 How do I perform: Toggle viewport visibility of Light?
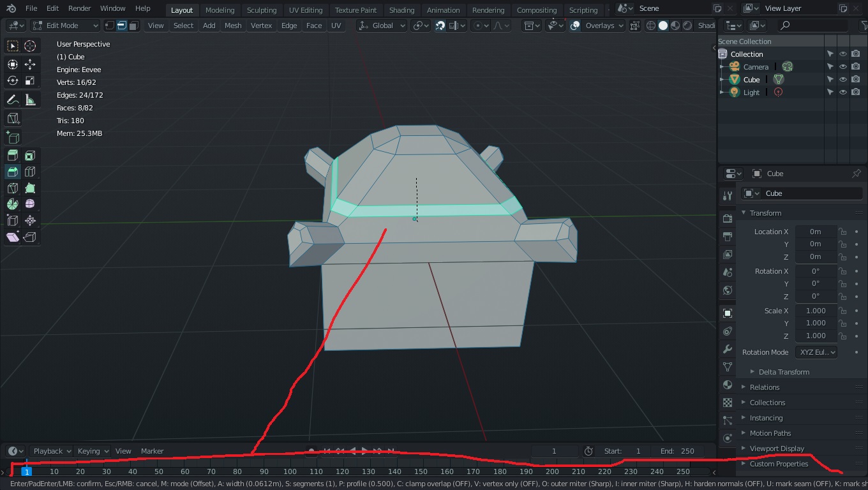coord(843,93)
